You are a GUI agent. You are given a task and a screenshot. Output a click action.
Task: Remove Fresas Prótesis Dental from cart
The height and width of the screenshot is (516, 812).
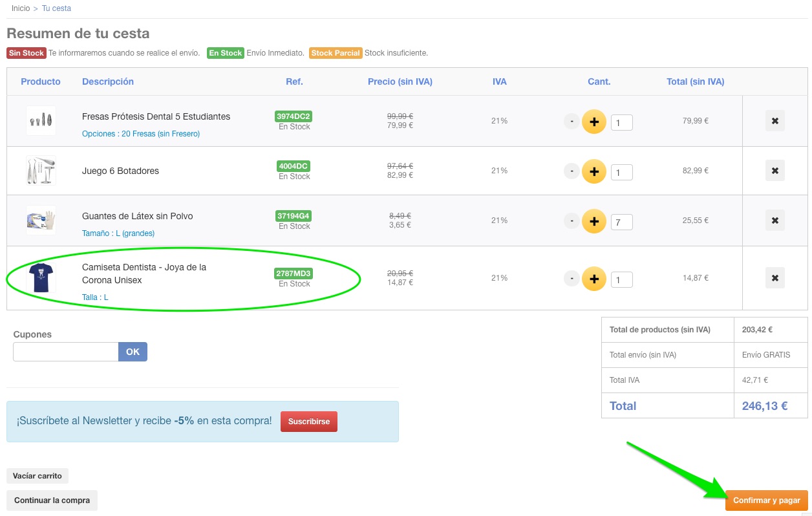pyautogui.click(x=775, y=121)
